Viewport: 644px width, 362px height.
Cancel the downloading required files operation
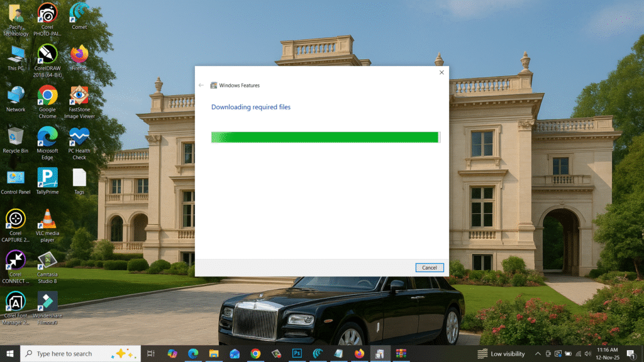click(430, 268)
